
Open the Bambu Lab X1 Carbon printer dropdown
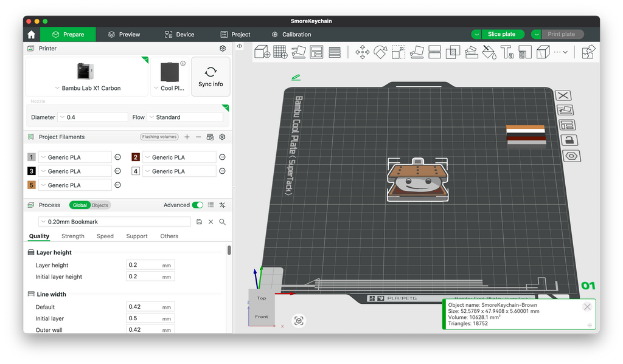pyautogui.click(x=88, y=88)
